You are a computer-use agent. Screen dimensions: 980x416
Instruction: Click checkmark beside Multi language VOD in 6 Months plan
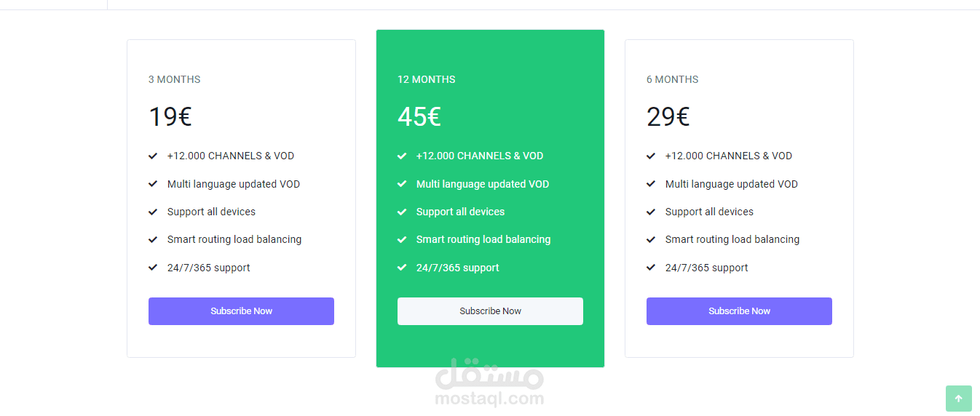[651, 184]
